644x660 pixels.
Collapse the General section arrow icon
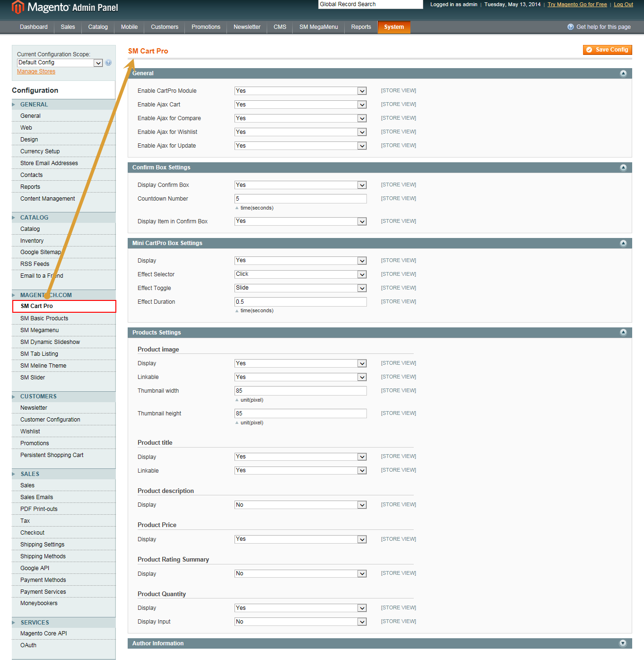(x=623, y=73)
